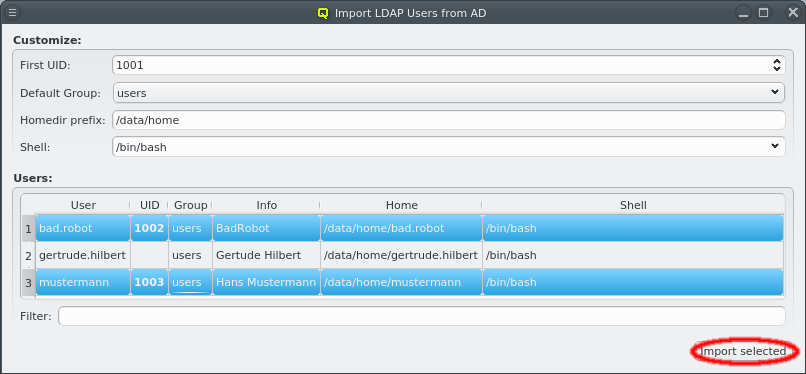Viewport: 806px width, 374px height.
Task: Edit the Homedir prefix field
Action: [x=449, y=120]
